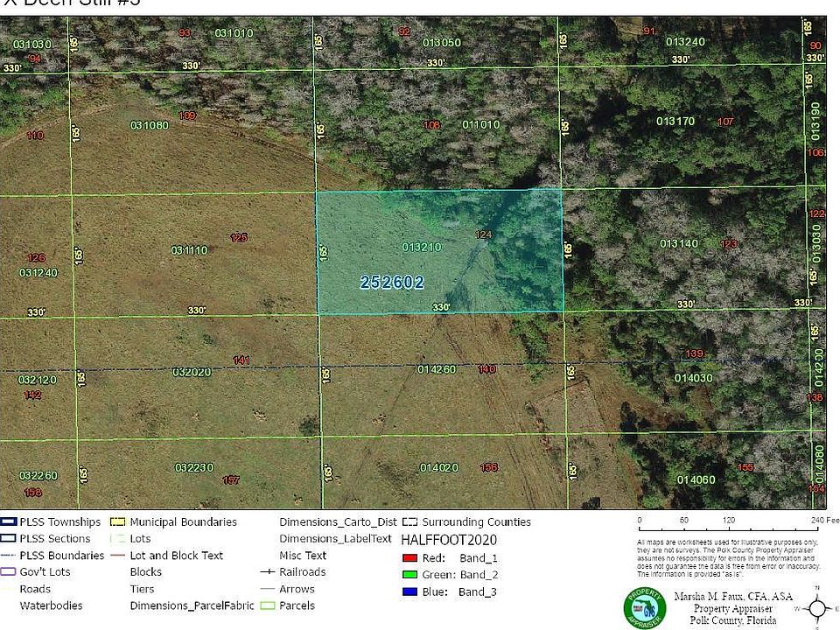Click the north arrow compass rose
This screenshot has height=630, width=840.
pyautogui.click(x=818, y=607)
